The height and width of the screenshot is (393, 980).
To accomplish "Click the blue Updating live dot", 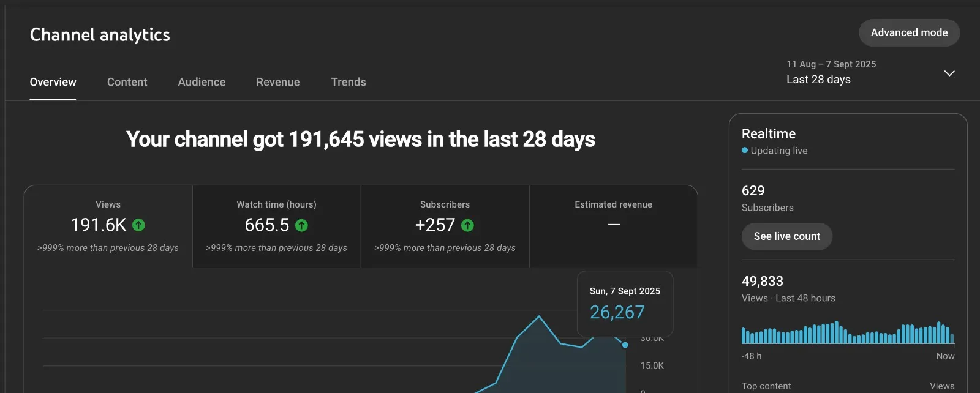I will coord(745,151).
